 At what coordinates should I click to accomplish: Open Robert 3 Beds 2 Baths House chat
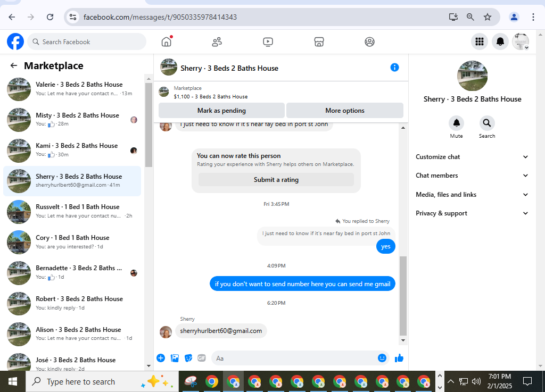point(72,303)
